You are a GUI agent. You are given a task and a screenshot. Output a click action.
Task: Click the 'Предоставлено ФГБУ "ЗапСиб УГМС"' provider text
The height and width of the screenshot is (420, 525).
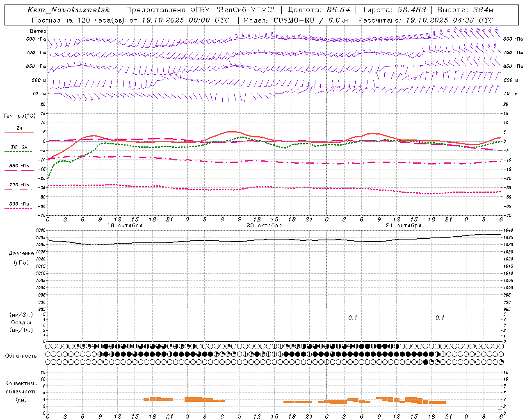click(x=201, y=10)
